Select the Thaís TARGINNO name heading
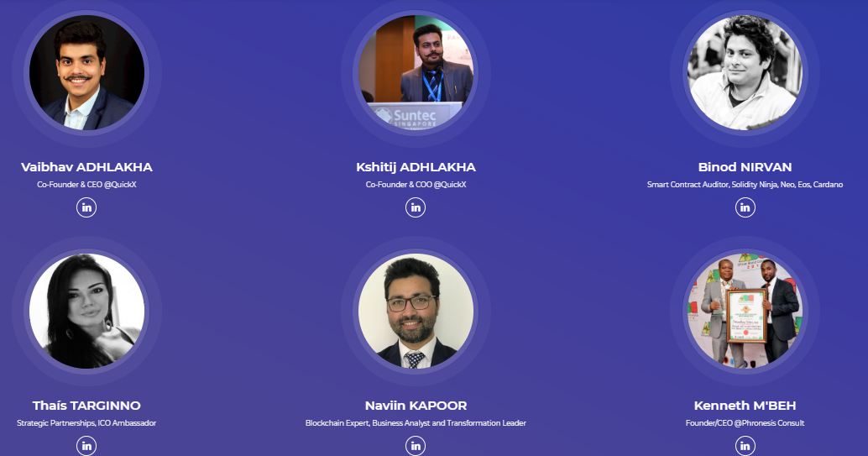 [86, 406]
